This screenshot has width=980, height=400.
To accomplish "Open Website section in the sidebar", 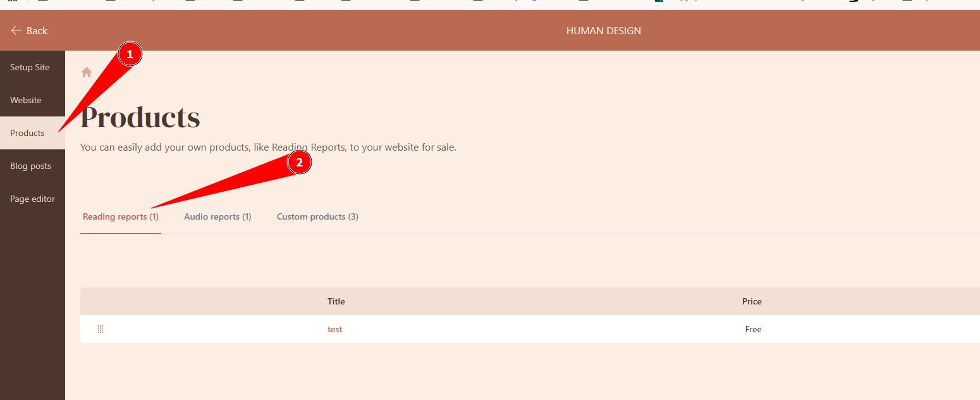I will [x=26, y=100].
